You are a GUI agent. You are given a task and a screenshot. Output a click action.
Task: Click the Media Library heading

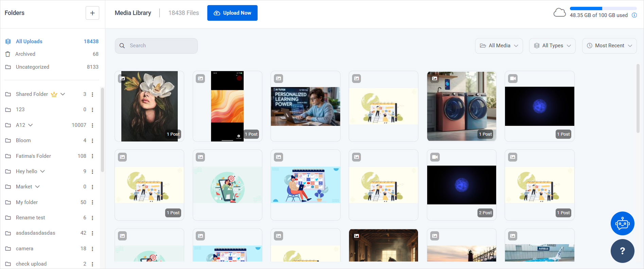[x=133, y=13]
